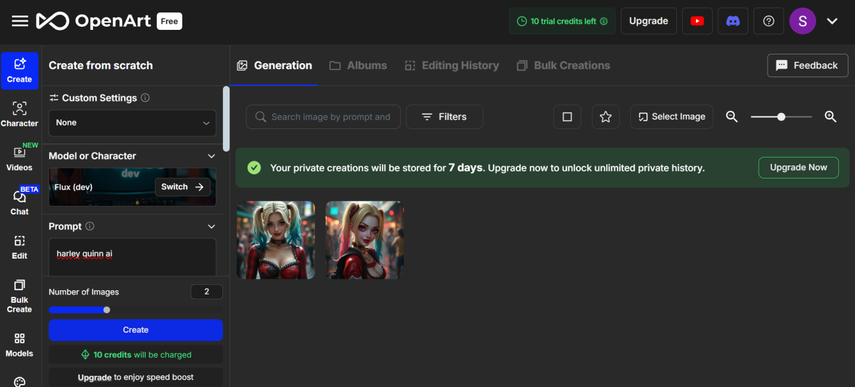This screenshot has height=387, width=855.
Task: Toggle the select-all square checkbox
Action: (x=567, y=117)
